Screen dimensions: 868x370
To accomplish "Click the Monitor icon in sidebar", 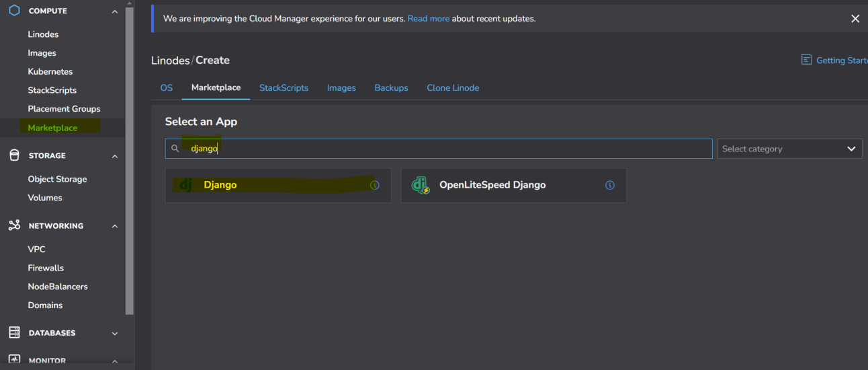I will [x=14, y=361].
